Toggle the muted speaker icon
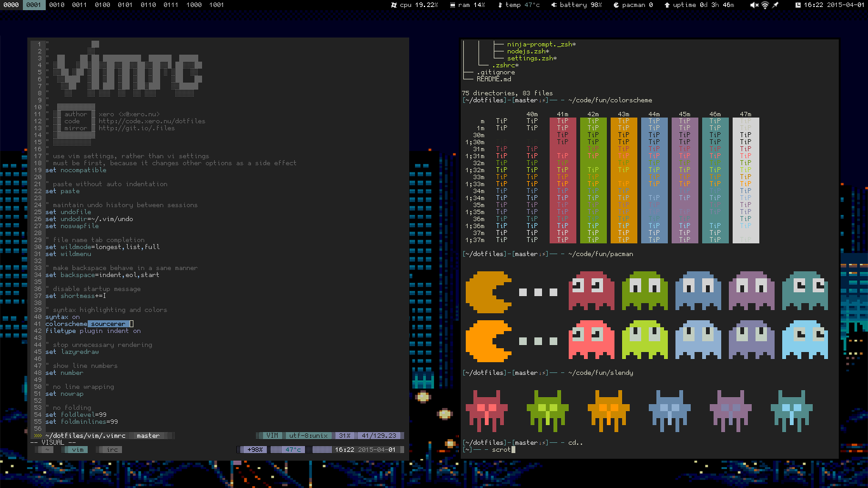868x488 pixels. [754, 5]
